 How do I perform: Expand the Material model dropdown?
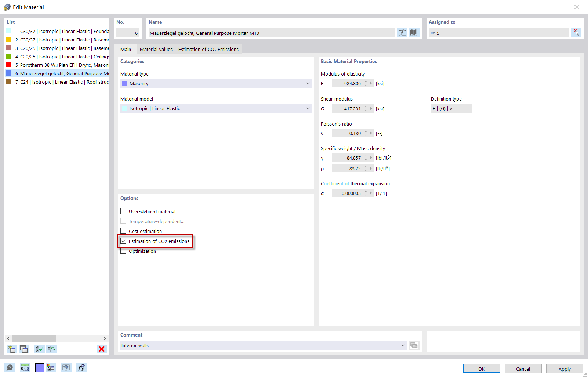pyautogui.click(x=216, y=108)
